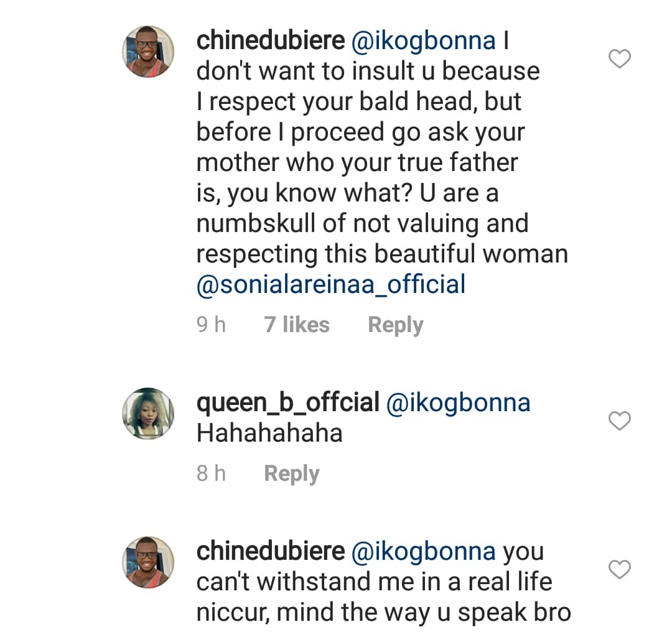Visit the @sonialareinaa_official mention

[x=331, y=284]
